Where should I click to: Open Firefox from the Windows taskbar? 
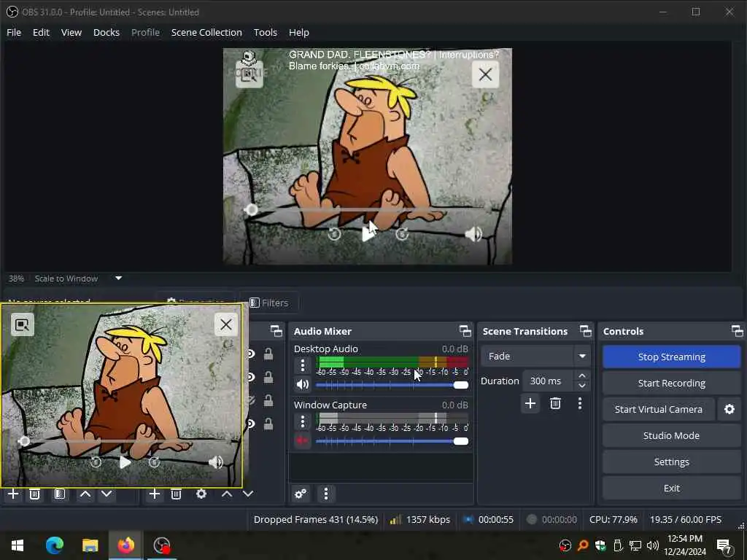point(125,545)
